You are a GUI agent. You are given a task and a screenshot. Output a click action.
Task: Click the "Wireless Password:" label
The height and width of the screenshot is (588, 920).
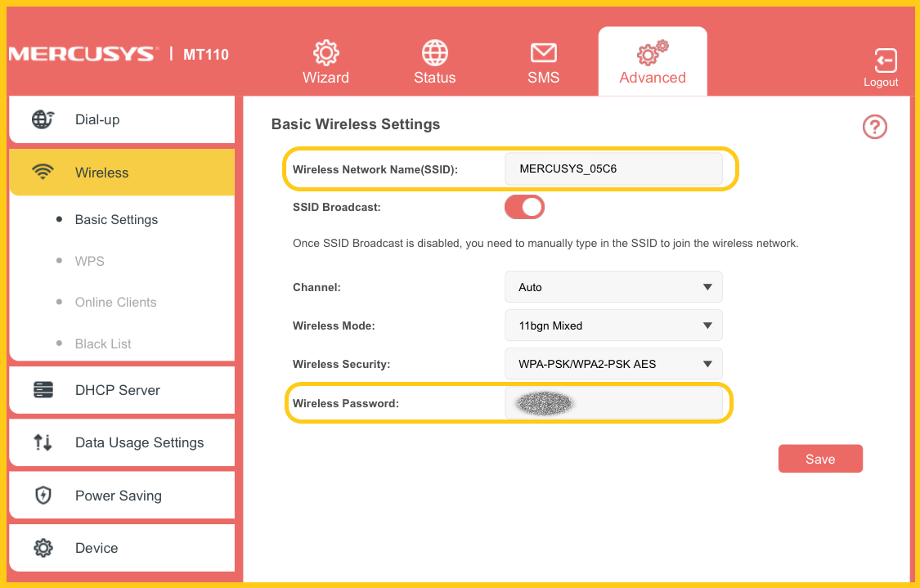click(346, 403)
